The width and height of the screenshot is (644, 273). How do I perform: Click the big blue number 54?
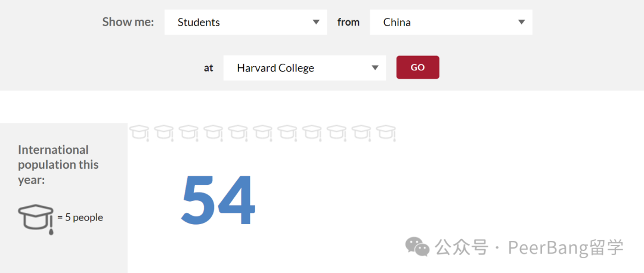[x=218, y=200]
